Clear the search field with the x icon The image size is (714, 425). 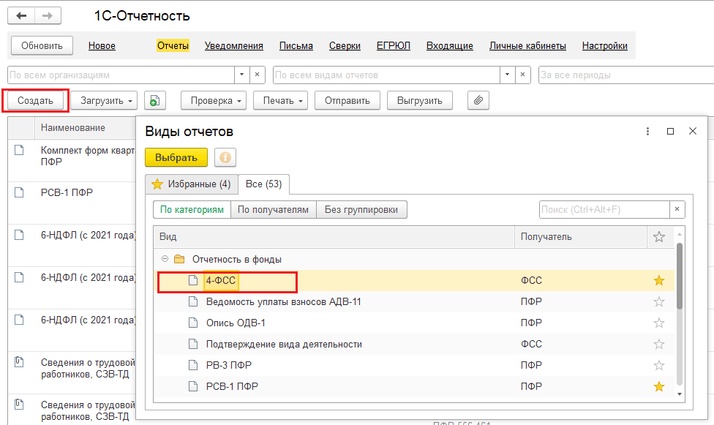coord(677,209)
